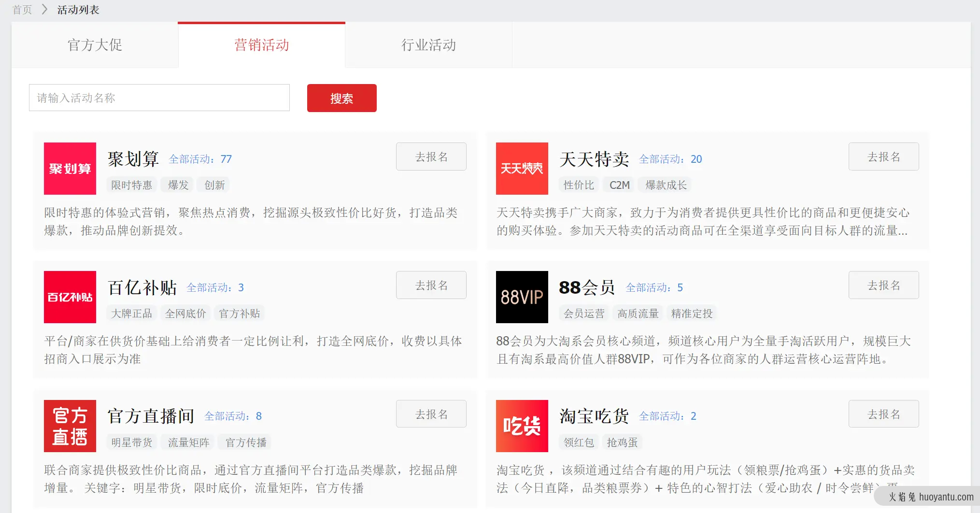Click the 天天特卖 logo icon
The image size is (980, 513).
[x=522, y=169]
